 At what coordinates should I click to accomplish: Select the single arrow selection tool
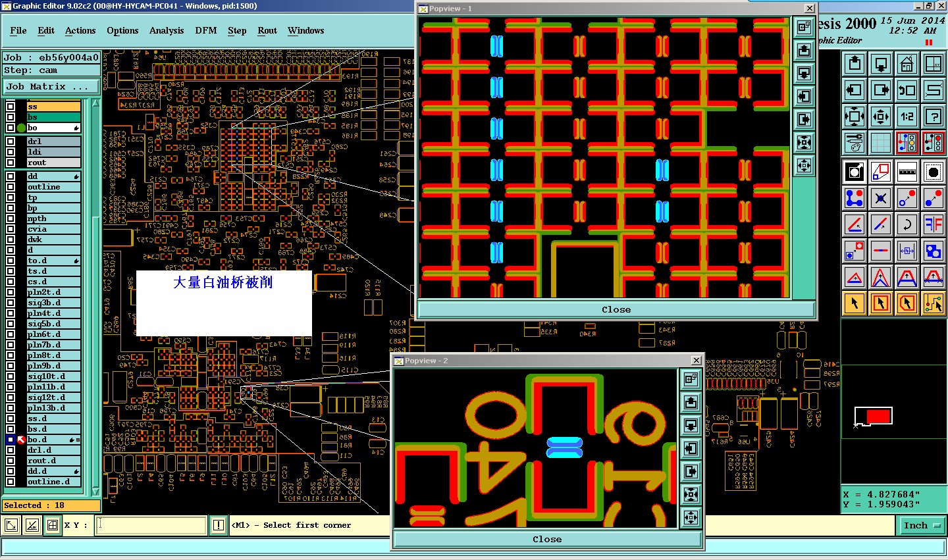(855, 303)
